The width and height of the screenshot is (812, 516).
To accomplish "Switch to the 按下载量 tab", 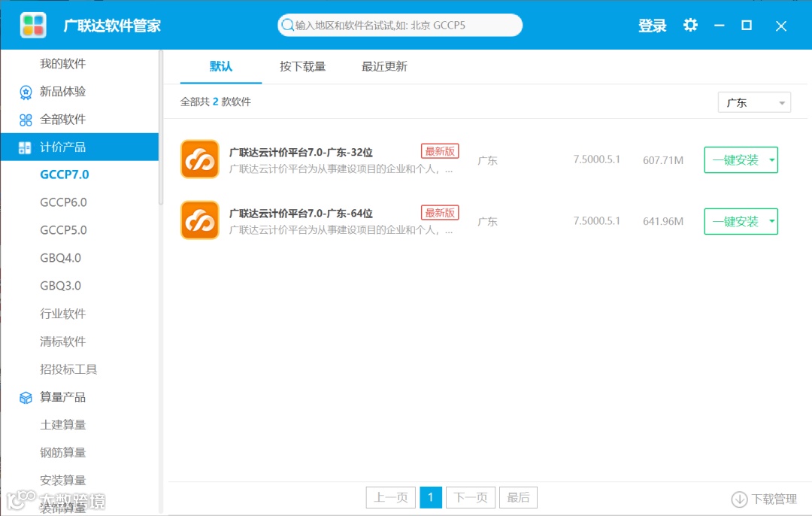I will (x=302, y=66).
